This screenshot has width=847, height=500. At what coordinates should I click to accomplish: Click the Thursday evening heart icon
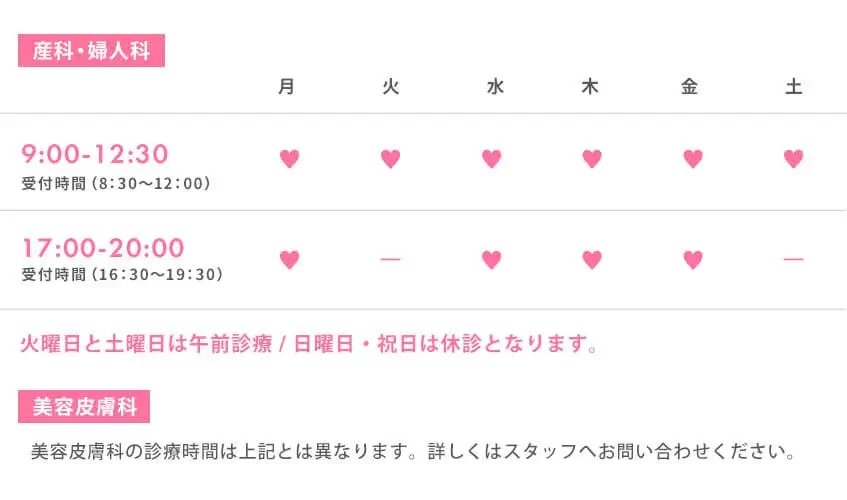tap(592, 260)
